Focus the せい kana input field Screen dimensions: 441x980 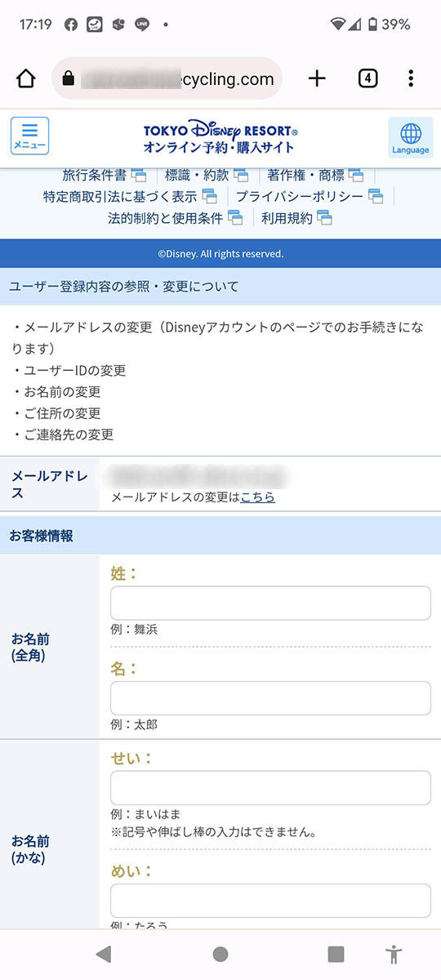(x=270, y=788)
